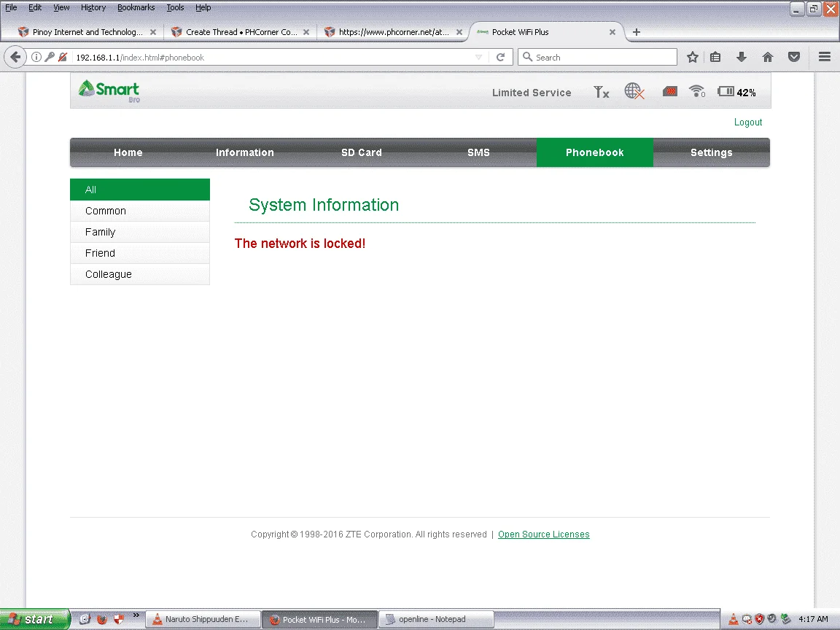Click the Logout link
The width and height of the screenshot is (840, 630).
coord(748,122)
